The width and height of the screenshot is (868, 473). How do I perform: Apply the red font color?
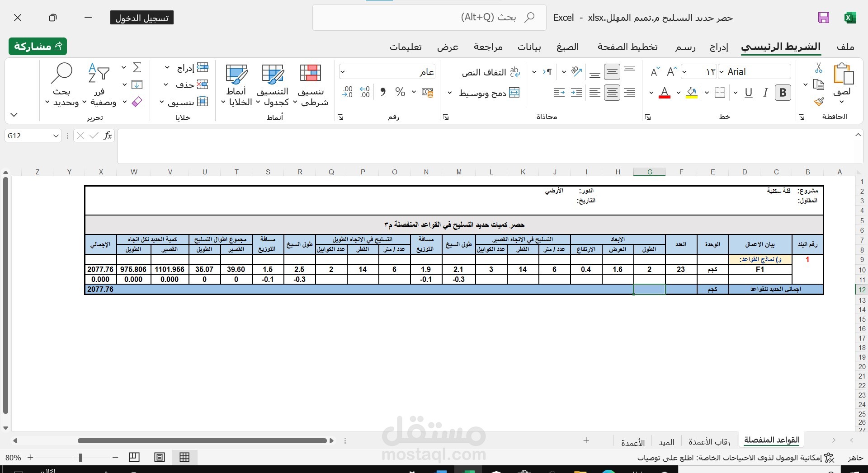664,93
